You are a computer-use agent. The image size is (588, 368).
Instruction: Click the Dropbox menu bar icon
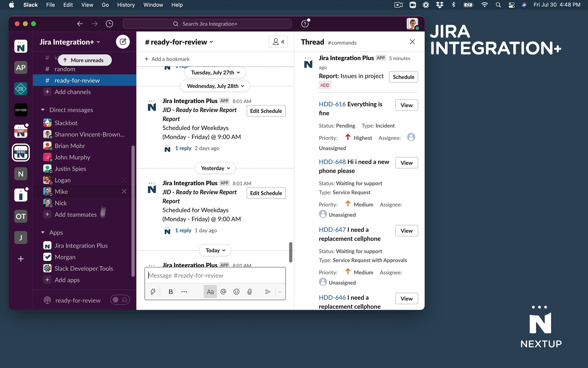[440, 5]
